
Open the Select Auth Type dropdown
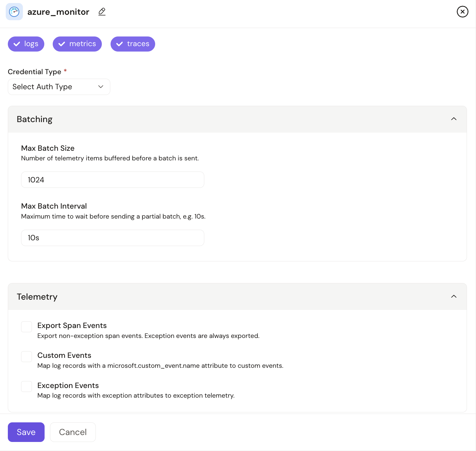(x=59, y=87)
